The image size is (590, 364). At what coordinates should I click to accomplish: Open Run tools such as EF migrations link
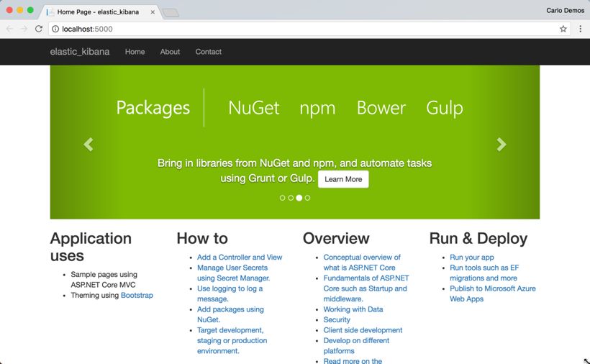(484, 273)
